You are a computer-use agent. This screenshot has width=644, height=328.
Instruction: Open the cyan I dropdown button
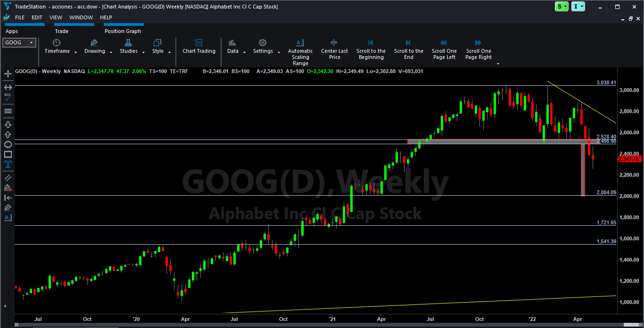coord(578,7)
